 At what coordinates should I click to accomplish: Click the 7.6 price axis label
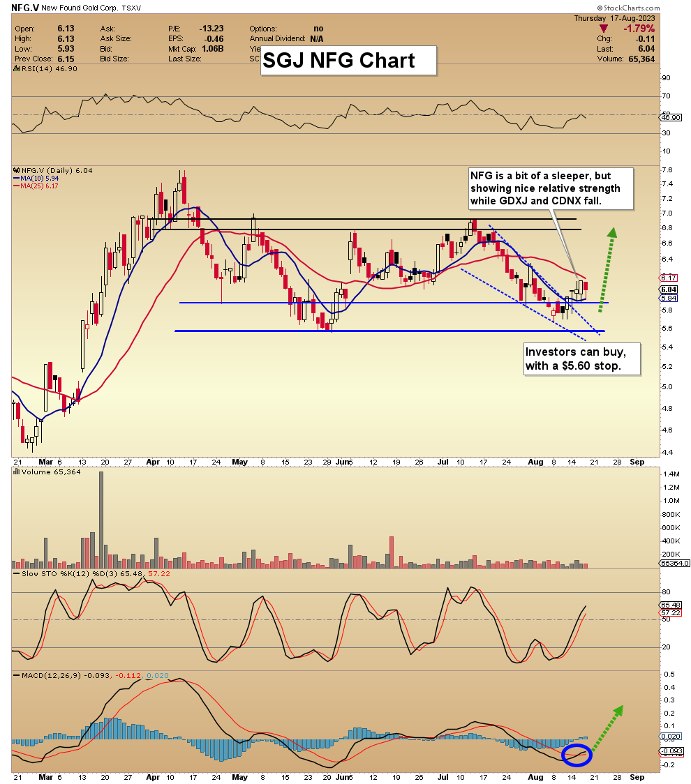[x=667, y=170]
